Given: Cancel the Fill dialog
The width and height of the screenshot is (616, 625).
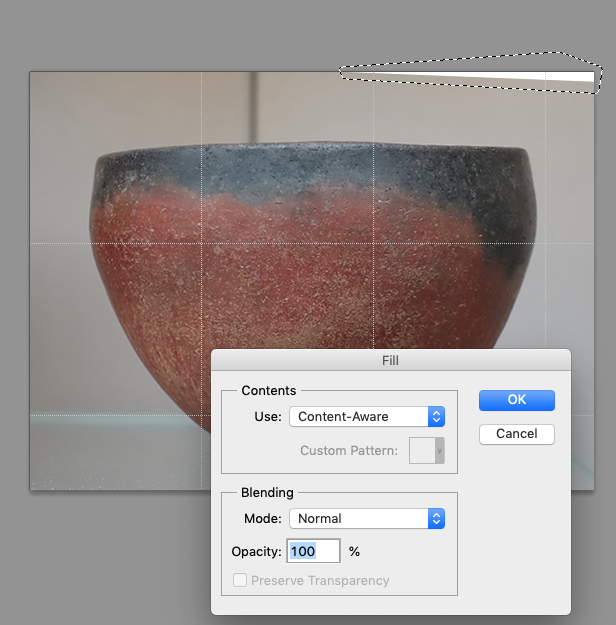Looking at the screenshot, I should click(x=517, y=434).
